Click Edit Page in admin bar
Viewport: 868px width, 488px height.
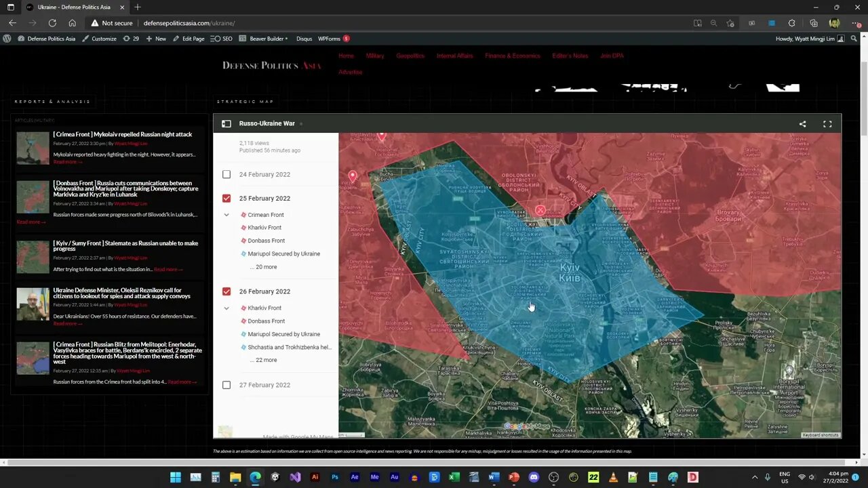189,39
